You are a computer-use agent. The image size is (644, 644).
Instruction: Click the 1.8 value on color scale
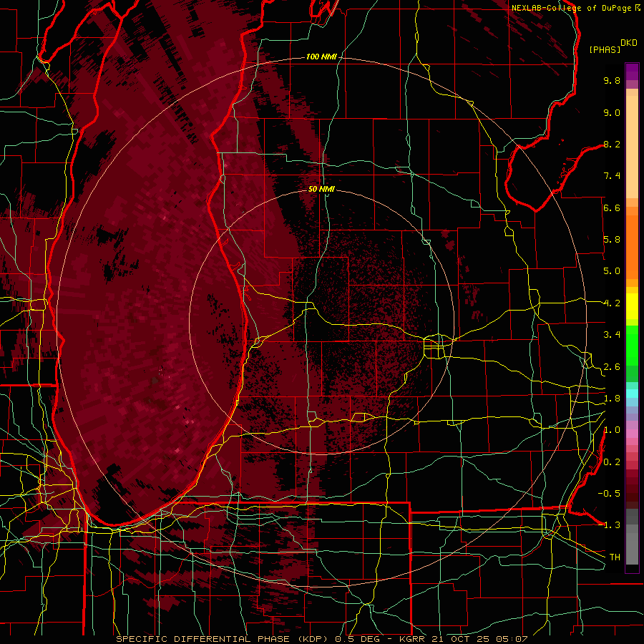pos(612,399)
